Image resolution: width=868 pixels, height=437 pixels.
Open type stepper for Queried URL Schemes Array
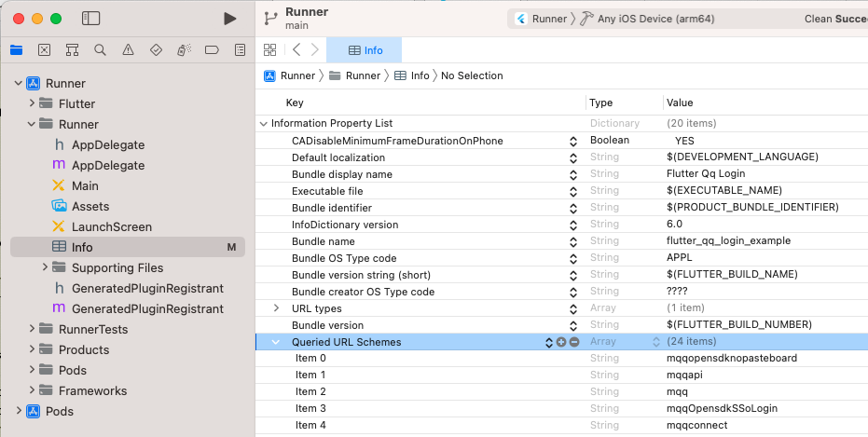[656, 342]
